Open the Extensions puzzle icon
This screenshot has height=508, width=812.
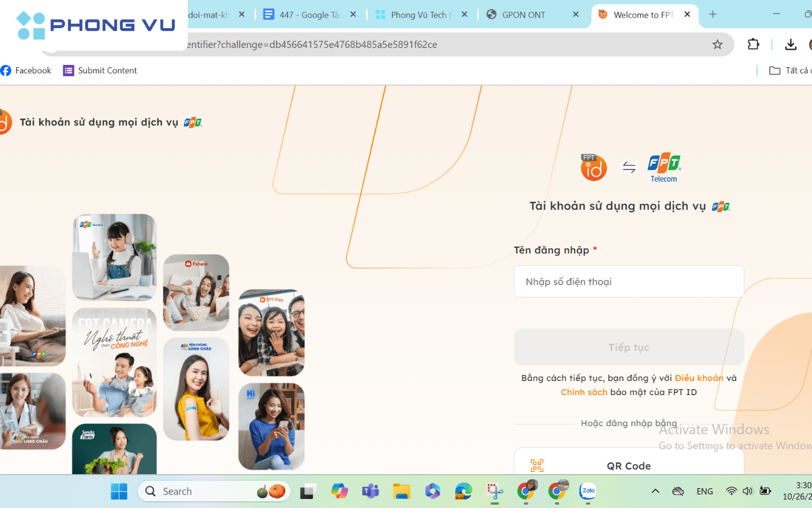(753, 45)
